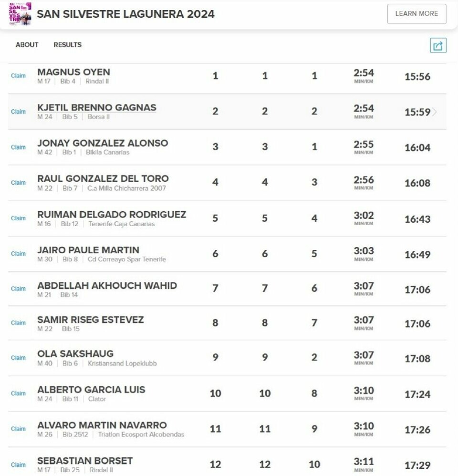Click the share icon button

click(x=438, y=45)
